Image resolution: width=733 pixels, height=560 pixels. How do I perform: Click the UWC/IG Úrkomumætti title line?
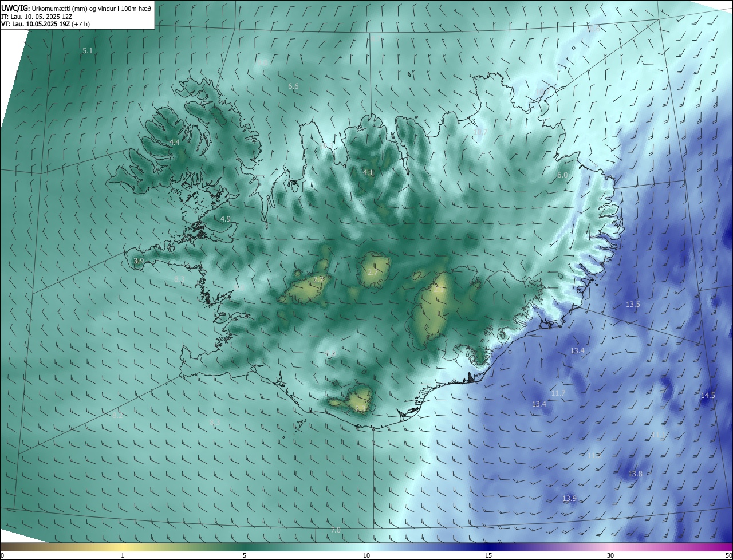pyautogui.click(x=76, y=8)
